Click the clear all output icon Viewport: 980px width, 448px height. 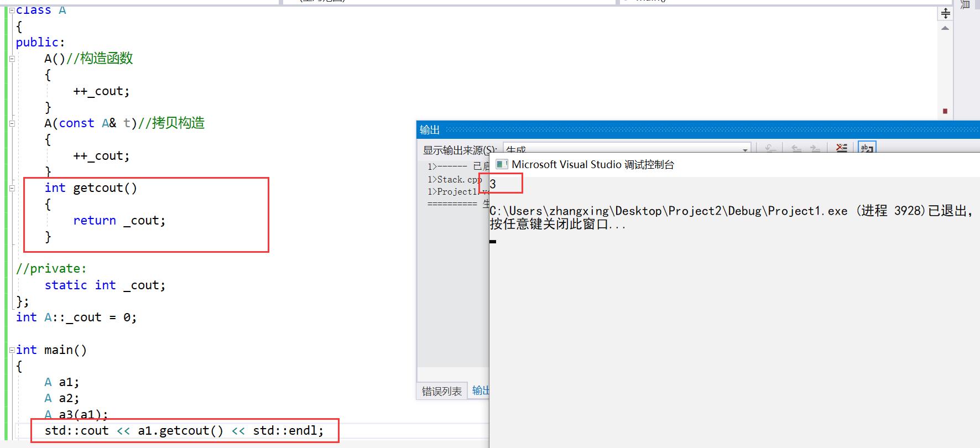pyautogui.click(x=841, y=148)
